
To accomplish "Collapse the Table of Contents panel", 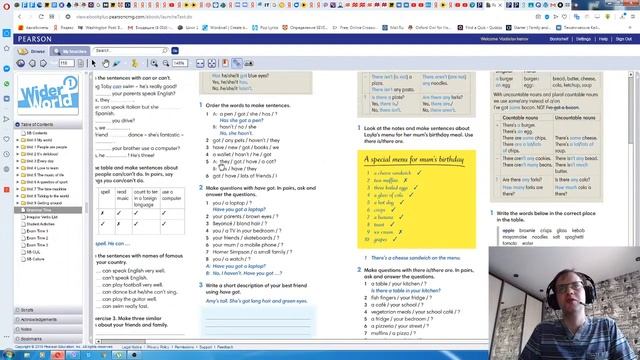I will point(17,124).
